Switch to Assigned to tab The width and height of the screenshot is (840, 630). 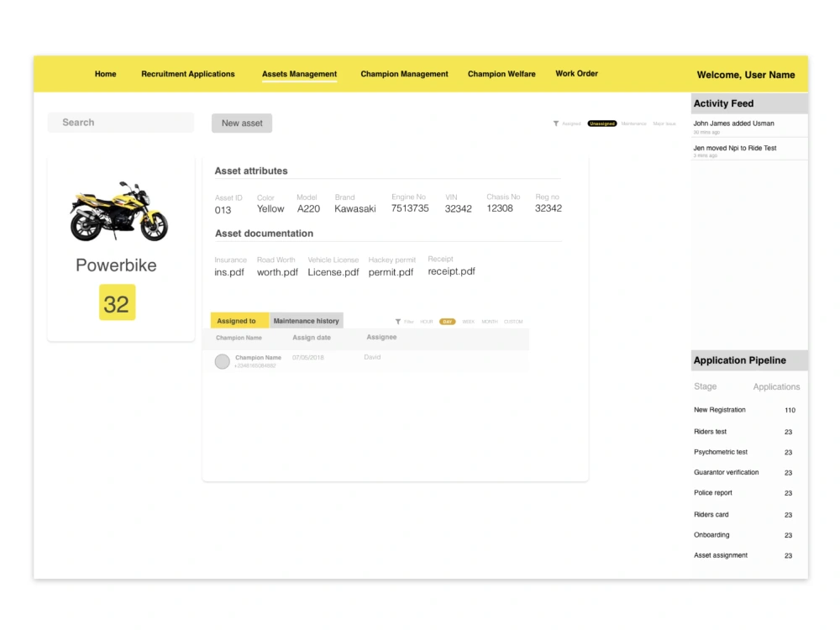pyautogui.click(x=240, y=320)
